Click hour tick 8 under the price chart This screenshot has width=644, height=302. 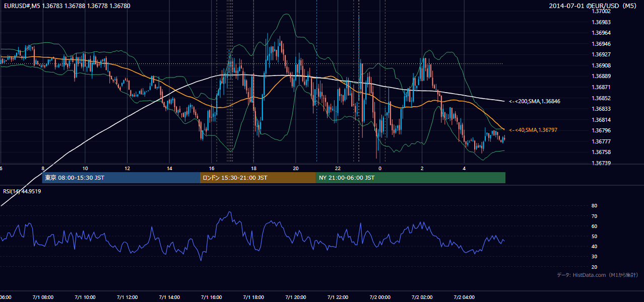pyautogui.click(x=43, y=168)
